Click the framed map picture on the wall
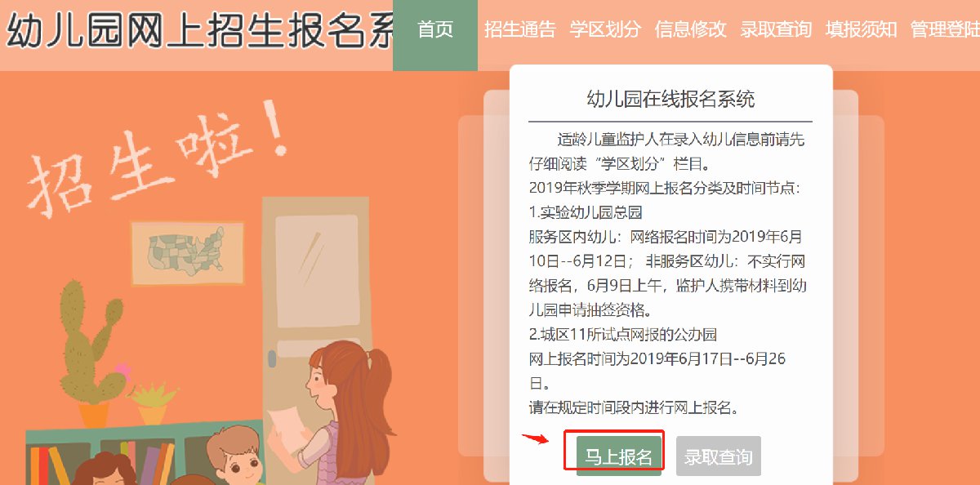The width and height of the screenshot is (980, 485). [x=189, y=252]
